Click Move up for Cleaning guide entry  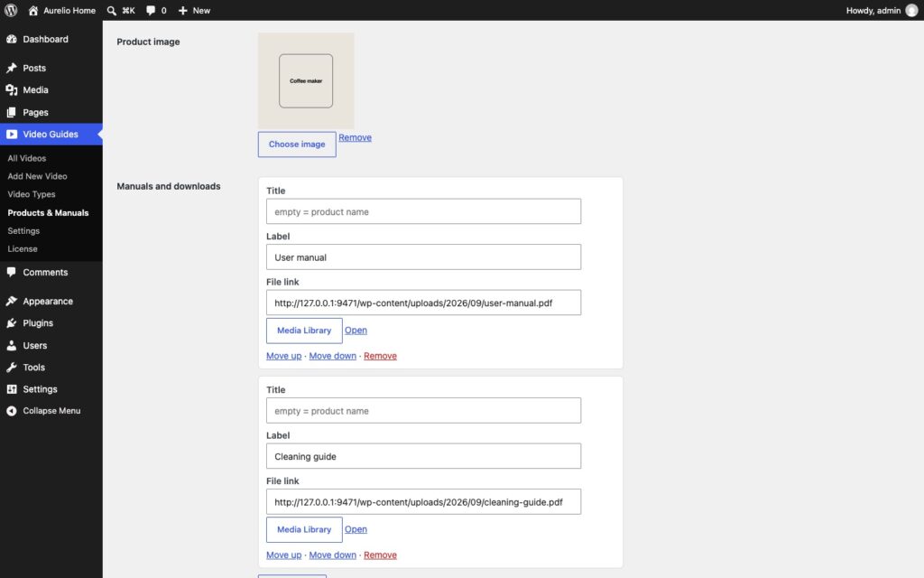pos(283,555)
